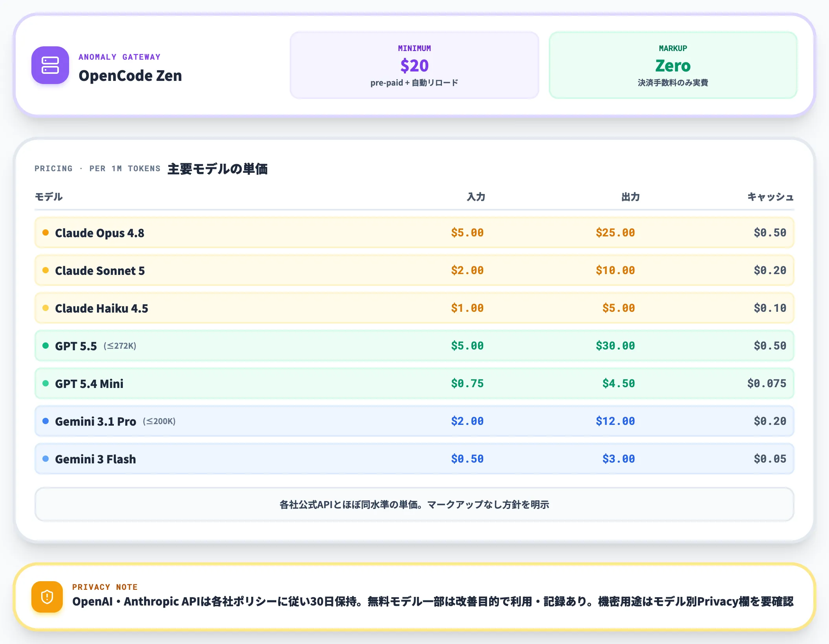Image resolution: width=829 pixels, height=644 pixels.
Task: Click the (≤272K) context note
Action: 120,346
